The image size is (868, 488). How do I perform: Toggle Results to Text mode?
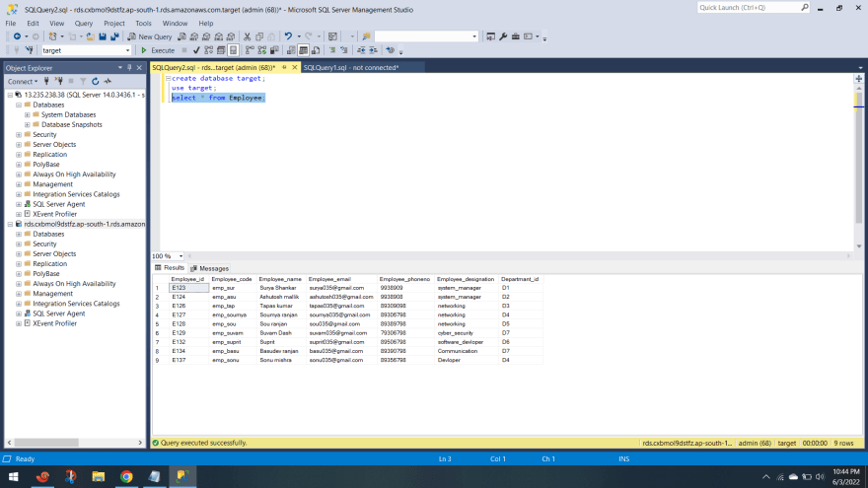291,50
